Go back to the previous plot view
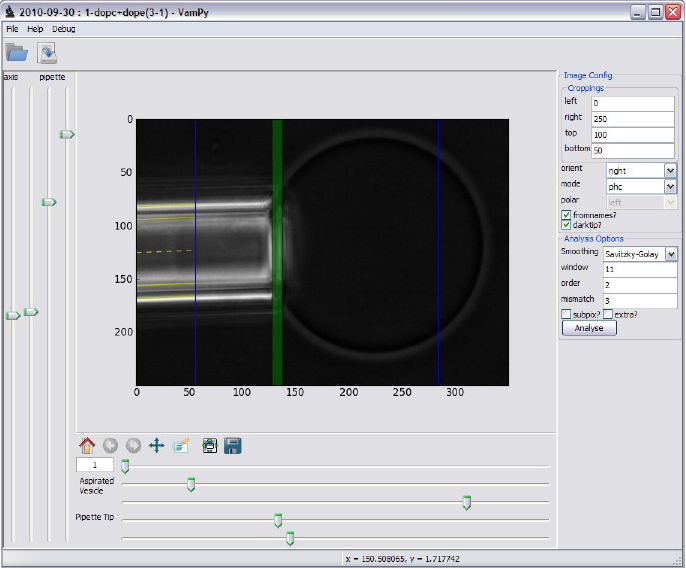 click(110, 446)
